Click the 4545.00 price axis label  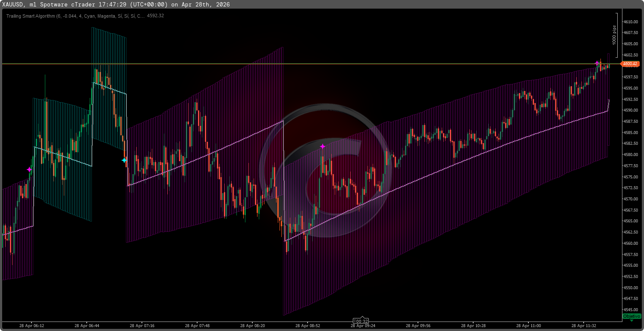[631, 309]
